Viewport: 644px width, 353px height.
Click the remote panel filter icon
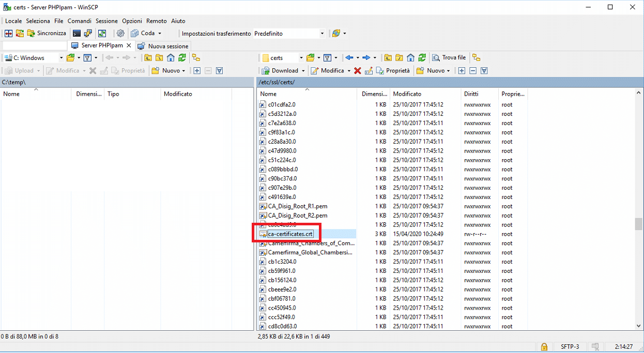click(327, 57)
